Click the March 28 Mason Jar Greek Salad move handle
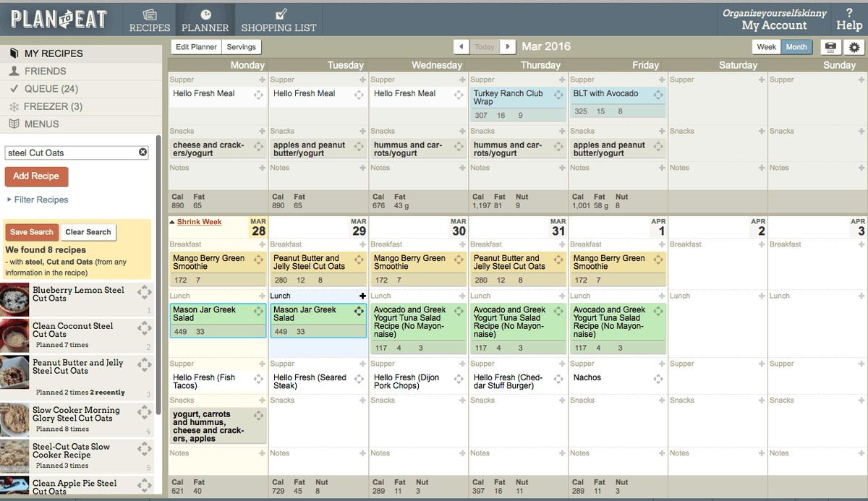 (x=259, y=311)
